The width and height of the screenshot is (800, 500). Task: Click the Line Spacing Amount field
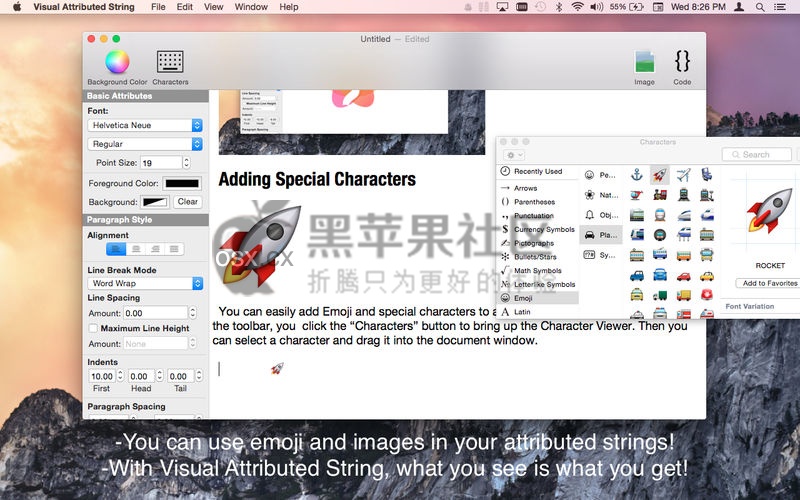[x=156, y=313]
